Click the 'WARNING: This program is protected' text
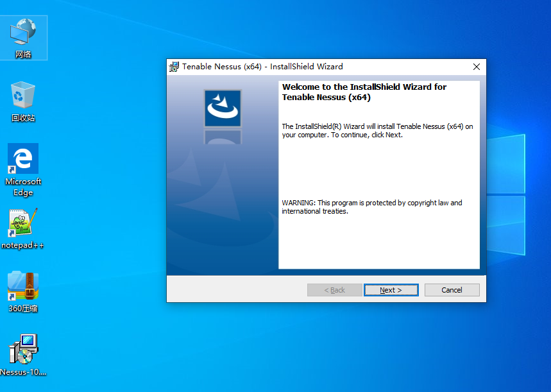551x392 pixels. click(372, 207)
